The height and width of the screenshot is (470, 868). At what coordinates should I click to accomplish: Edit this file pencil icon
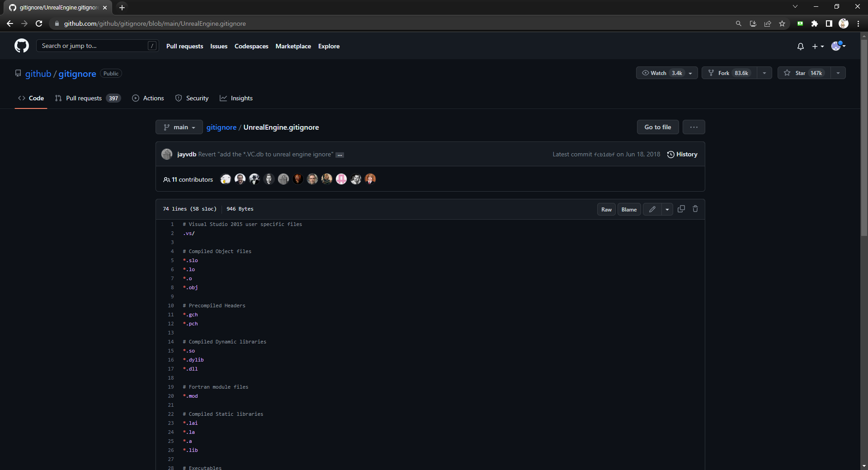[x=652, y=209]
